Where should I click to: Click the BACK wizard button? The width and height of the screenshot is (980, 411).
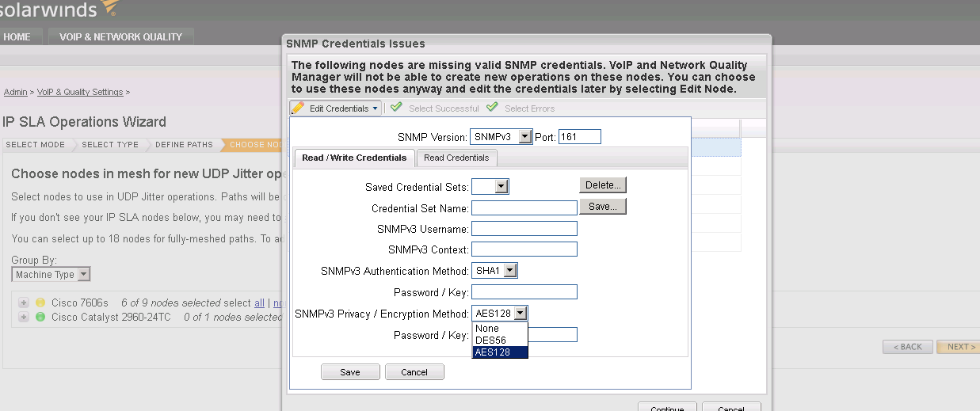click(908, 347)
